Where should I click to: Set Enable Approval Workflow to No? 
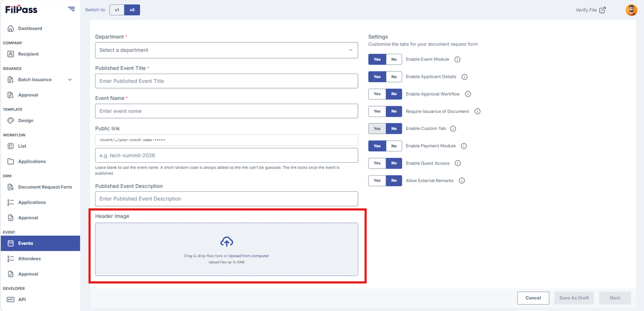(x=394, y=94)
